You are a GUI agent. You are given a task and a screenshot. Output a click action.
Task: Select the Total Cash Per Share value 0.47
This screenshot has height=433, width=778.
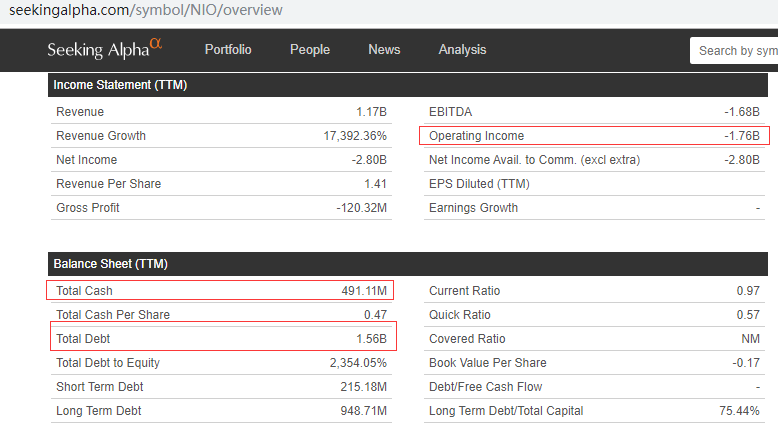pos(375,315)
